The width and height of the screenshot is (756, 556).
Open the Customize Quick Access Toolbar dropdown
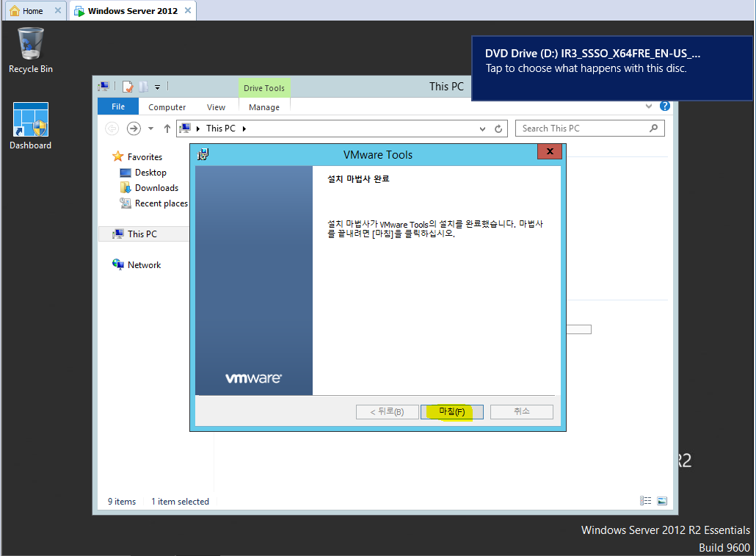[x=157, y=87]
